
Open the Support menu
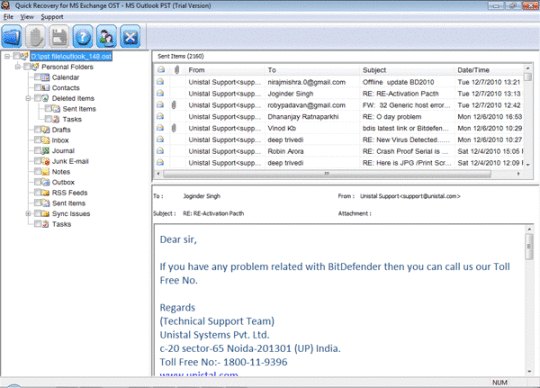coord(52,17)
